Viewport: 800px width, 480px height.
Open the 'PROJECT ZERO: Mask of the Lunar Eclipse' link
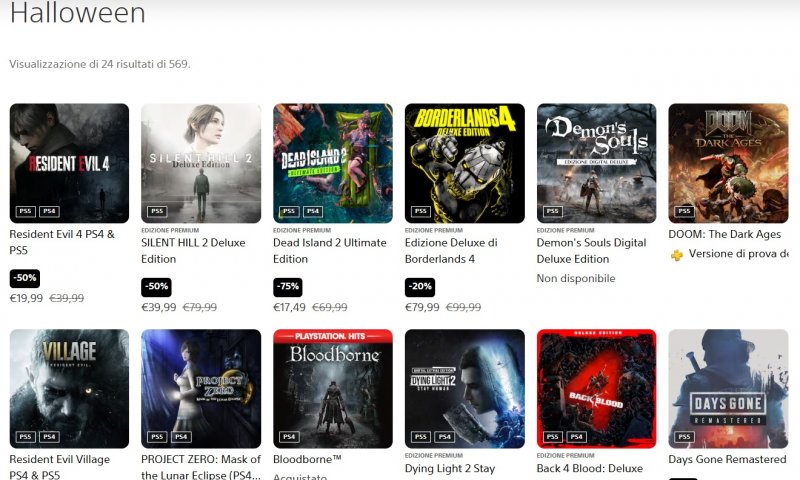point(201,467)
